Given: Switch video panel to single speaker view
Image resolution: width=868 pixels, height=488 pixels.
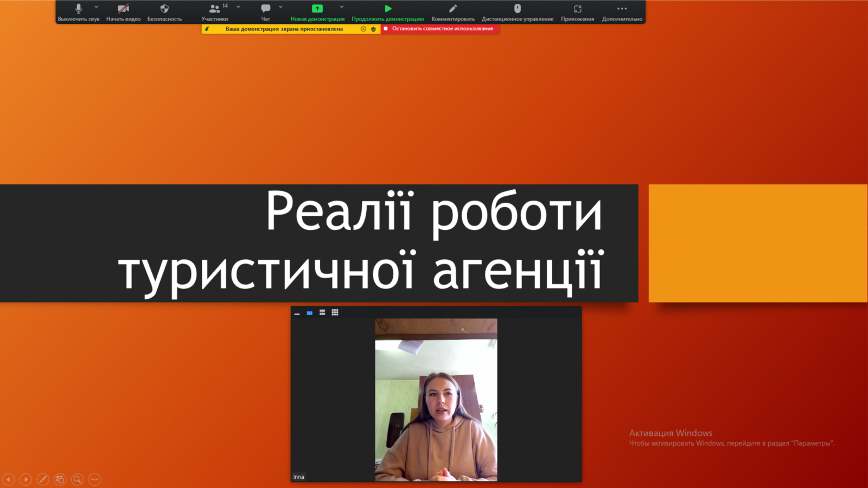Looking at the screenshot, I should tap(309, 313).
